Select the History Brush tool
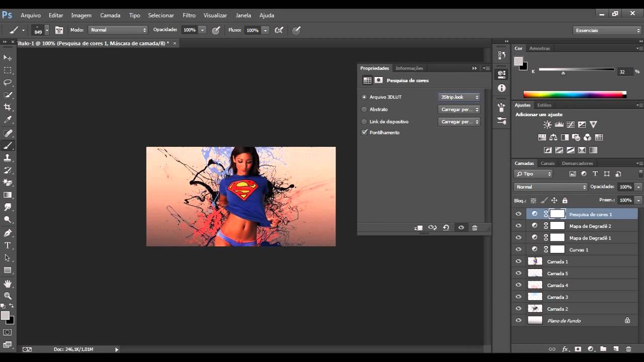Image resolution: width=644 pixels, height=362 pixels. pyautogui.click(x=8, y=170)
